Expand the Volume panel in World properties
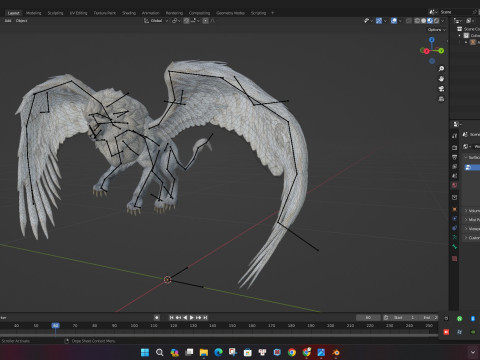 click(x=472, y=211)
